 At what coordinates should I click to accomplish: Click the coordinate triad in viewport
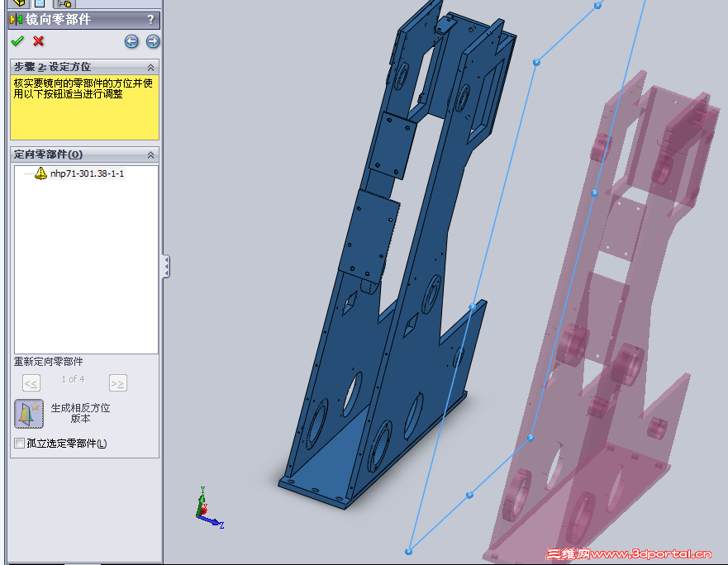(x=208, y=510)
